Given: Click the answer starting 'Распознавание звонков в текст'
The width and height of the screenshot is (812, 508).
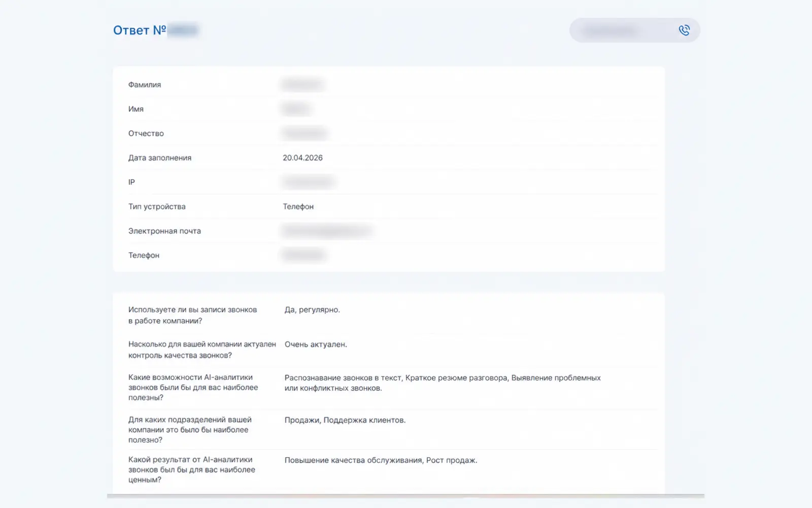Looking at the screenshot, I should pos(443,383).
